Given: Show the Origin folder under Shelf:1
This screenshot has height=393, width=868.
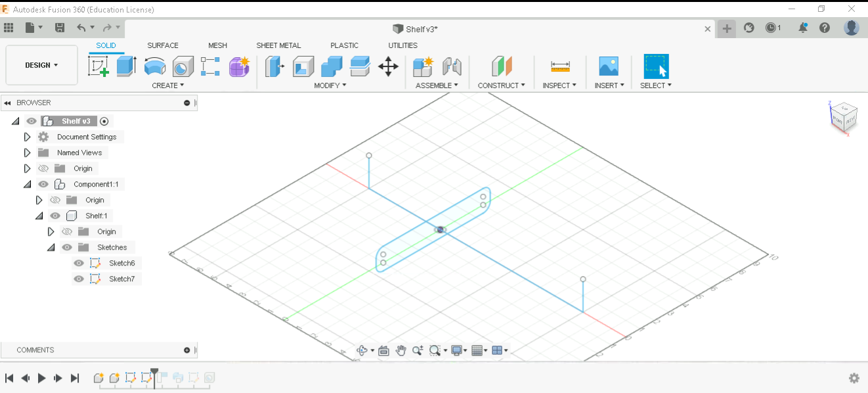Looking at the screenshot, I should [x=67, y=231].
